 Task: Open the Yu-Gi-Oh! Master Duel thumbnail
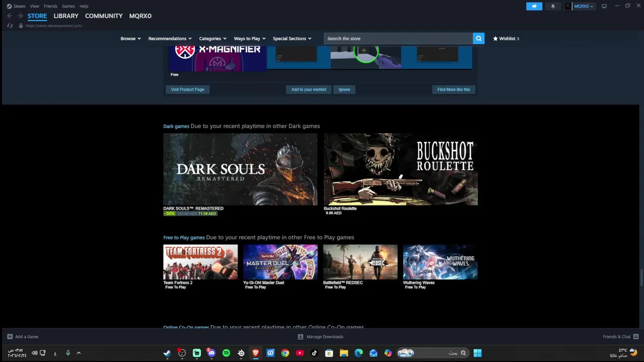tap(280, 262)
